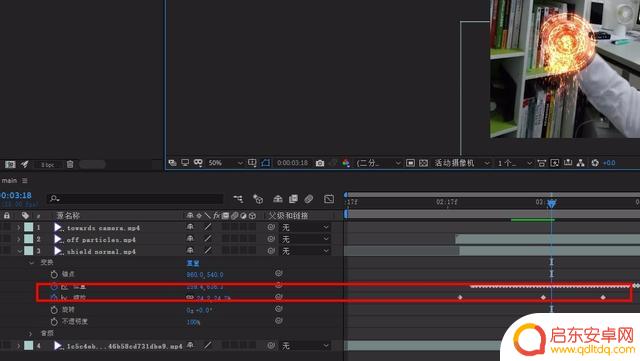Image resolution: width=640 pixels, height=361 pixels.
Task: Select the main timeline tab
Action: coord(9,180)
